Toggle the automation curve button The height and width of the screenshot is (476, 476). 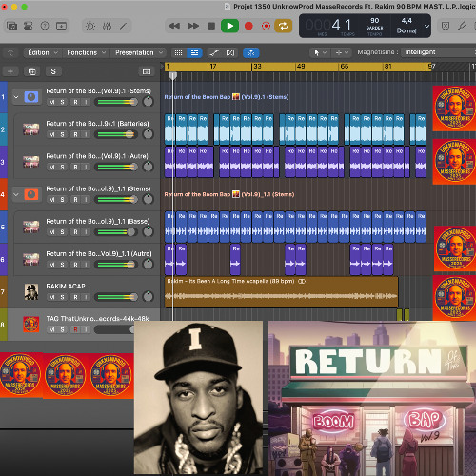coord(214,53)
